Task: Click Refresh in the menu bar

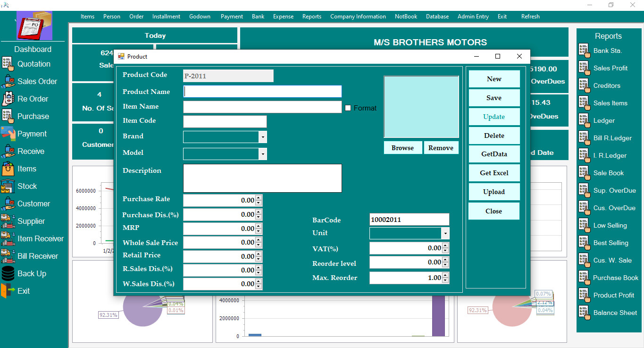Action: (x=530, y=17)
